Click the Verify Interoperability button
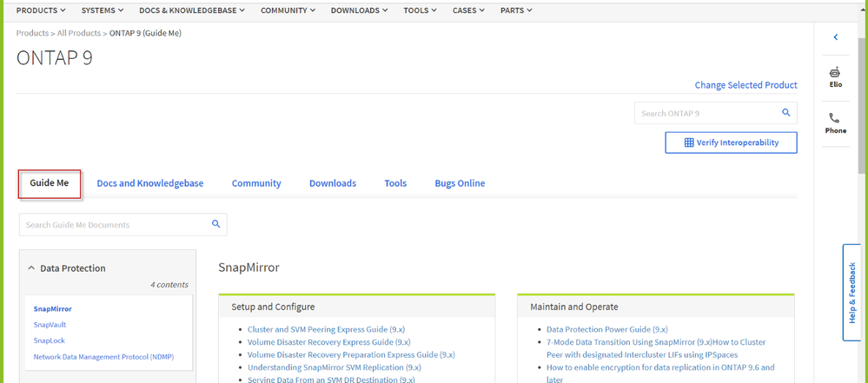Viewport: 868px width, 383px height. [731, 142]
